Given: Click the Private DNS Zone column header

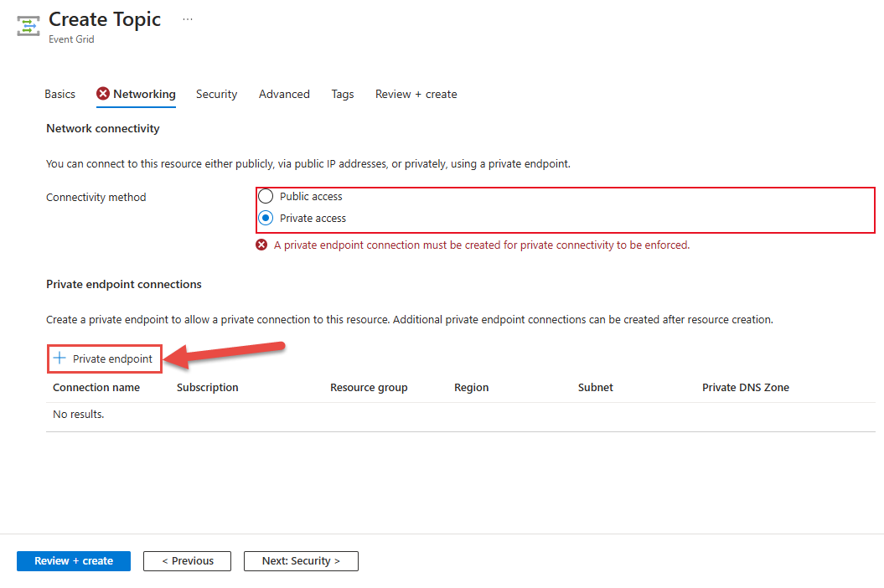Looking at the screenshot, I should (745, 387).
